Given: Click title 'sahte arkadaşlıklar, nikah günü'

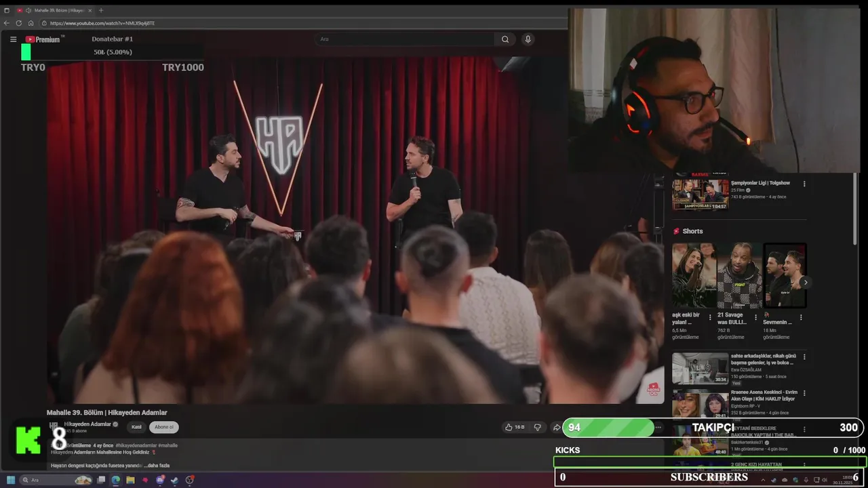Looking at the screenshot, I should pos(763,359).
